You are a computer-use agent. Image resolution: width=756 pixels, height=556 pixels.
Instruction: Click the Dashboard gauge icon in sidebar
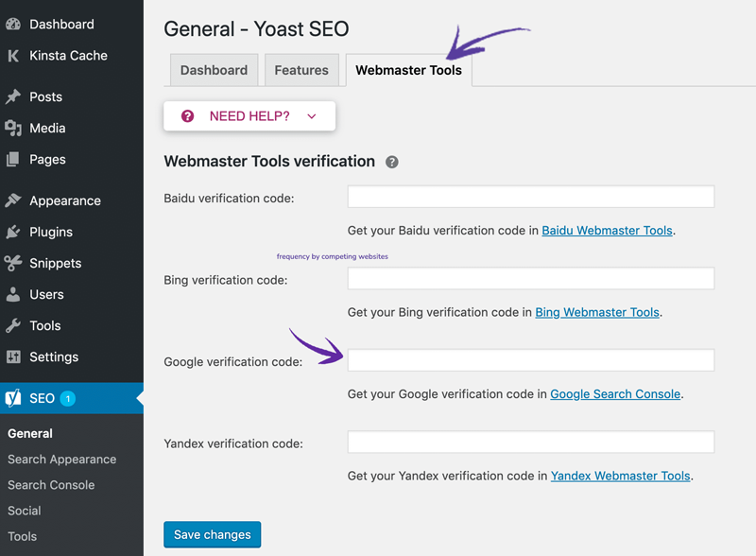coord(13,24)
